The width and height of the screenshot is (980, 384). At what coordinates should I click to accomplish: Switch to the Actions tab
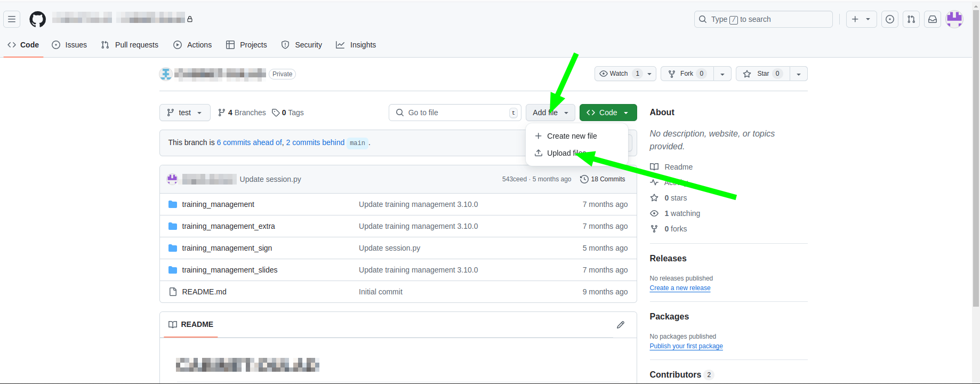pos(193,45)
